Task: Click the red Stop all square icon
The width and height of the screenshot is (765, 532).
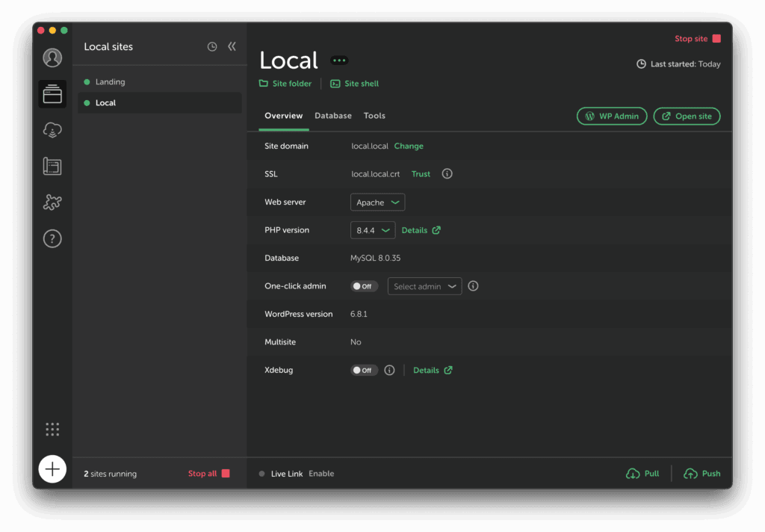Action: [226, 474]
